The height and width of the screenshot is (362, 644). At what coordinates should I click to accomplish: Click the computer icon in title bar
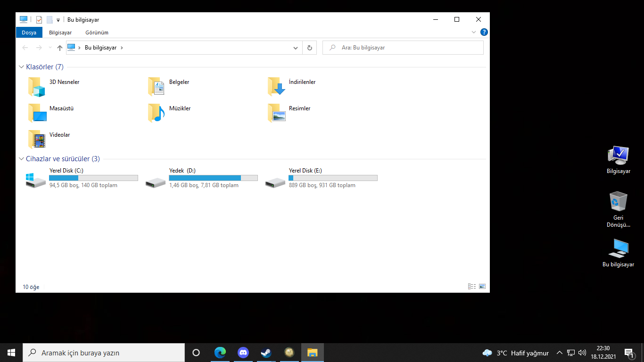click(24, 19)
